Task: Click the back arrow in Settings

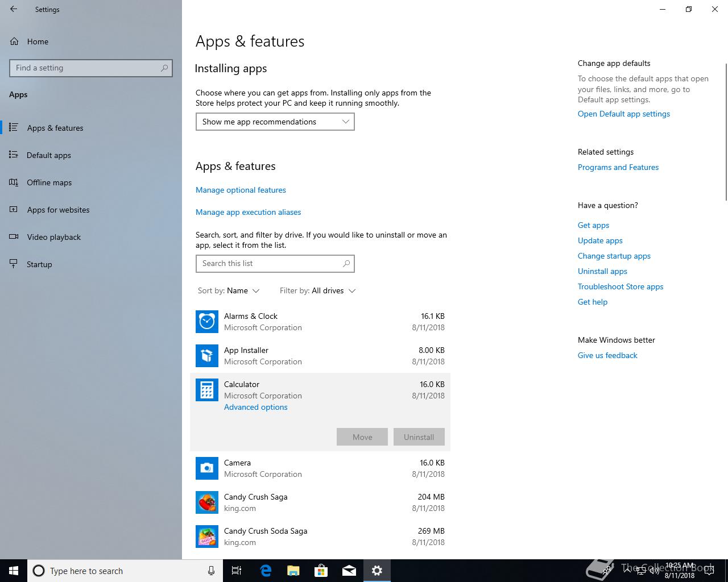Action: click(x=14, y=9)
